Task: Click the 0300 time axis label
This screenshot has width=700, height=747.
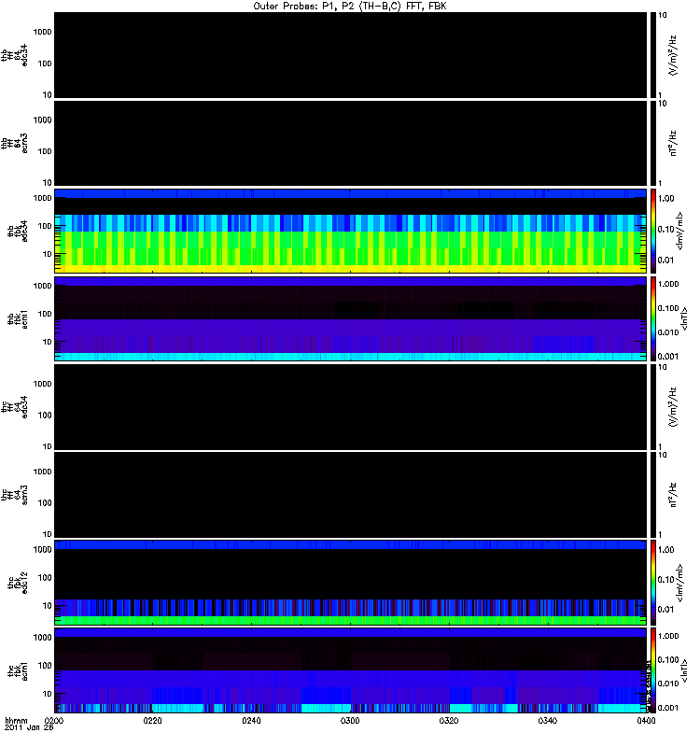Action: tap(350, 720)
